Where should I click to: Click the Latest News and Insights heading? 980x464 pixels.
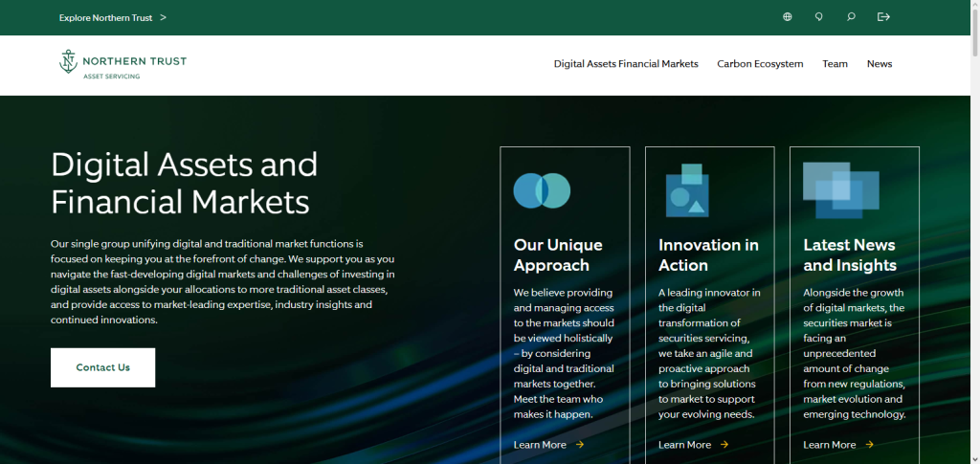click(850, 254)
